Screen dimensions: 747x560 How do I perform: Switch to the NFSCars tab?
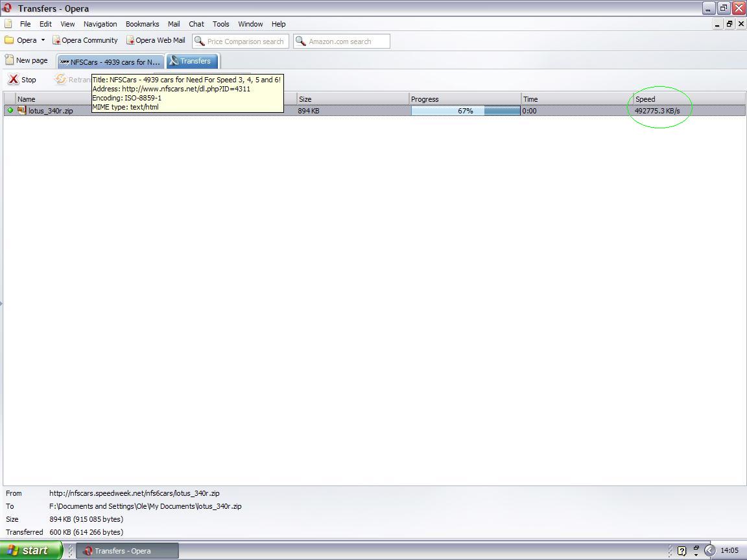pyautogui.click(x=110, y=62)
